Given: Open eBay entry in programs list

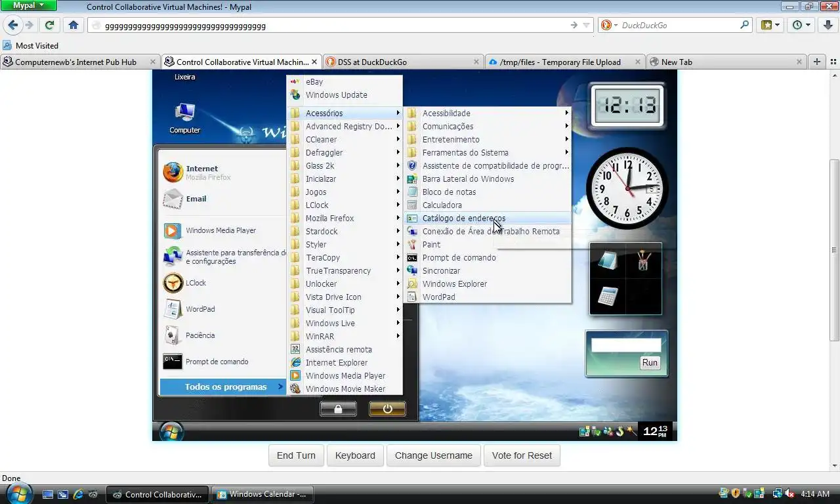Looking at the screenshot, I should point(345,81).
